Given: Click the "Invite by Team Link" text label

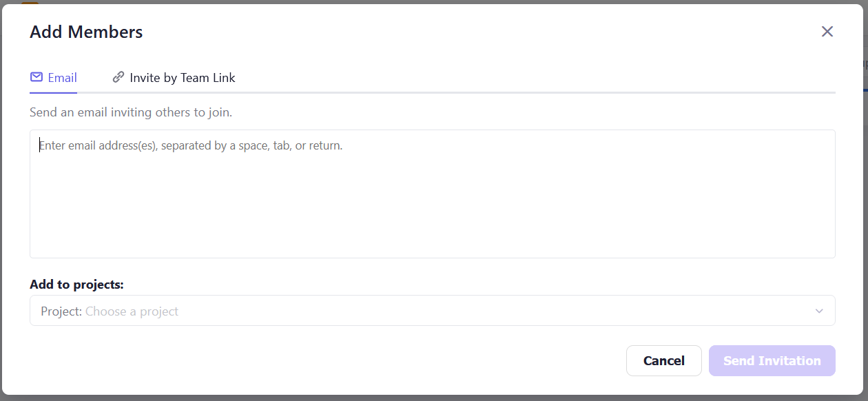Looking at the screenshot, I should pyautogui.click(x=183, y=78).
